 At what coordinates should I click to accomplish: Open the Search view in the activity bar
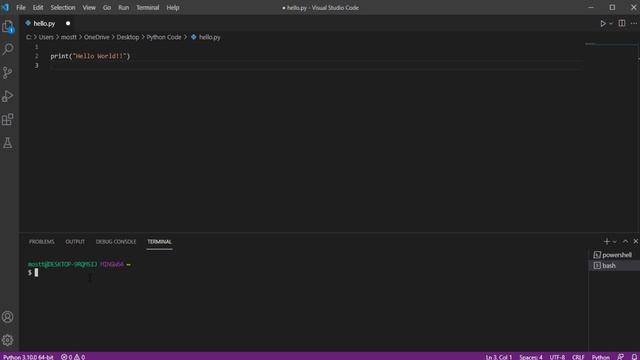click(8, 49)
